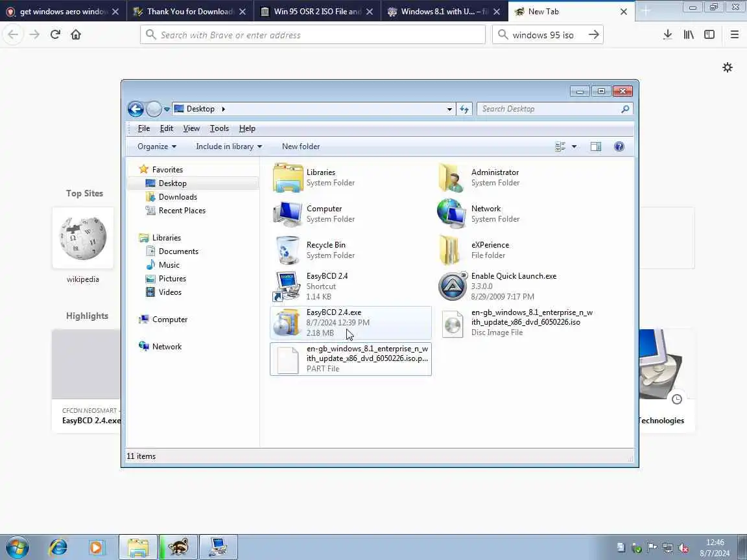
Task: Open browser downloads panel
Action: point(667,34)
